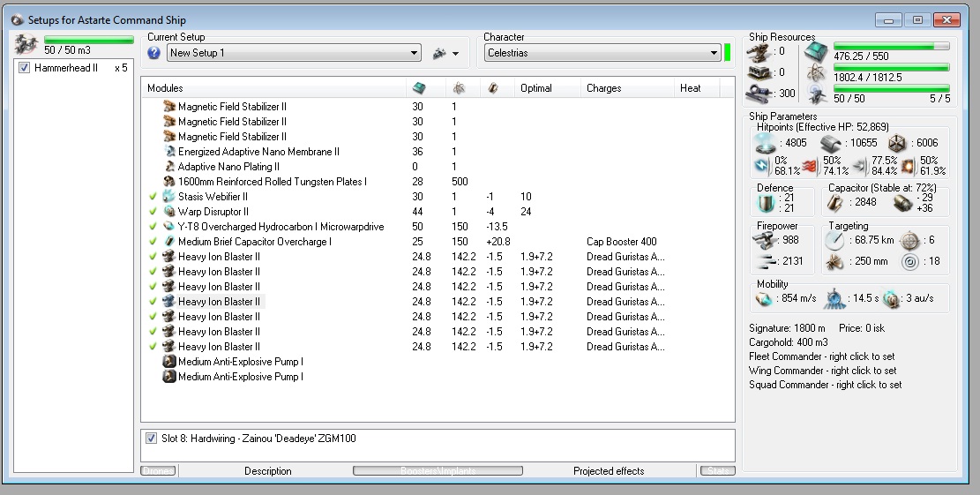Click the drone bay 50 / 50 m3 bar
Viewport: 980px width, 495px height.
pyautogui.click(x=89, y=40)
